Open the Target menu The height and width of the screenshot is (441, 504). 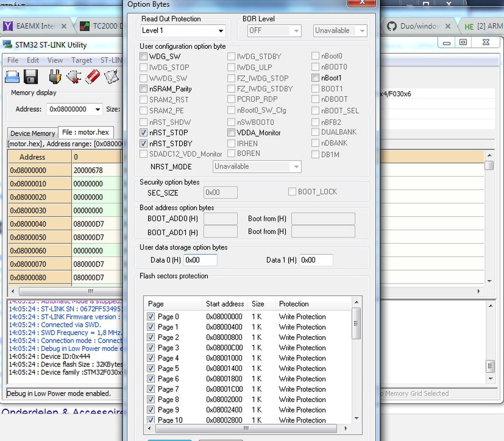click(82, 60)
